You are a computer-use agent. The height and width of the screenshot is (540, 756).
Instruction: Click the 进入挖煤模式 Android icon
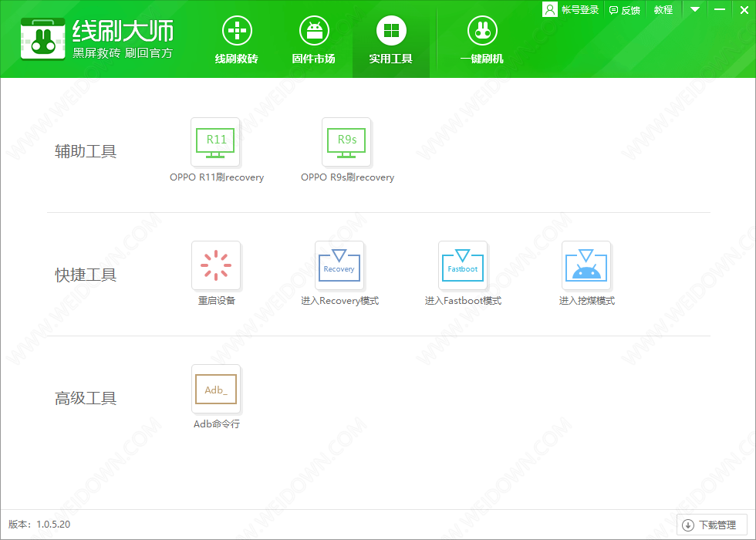586,266
